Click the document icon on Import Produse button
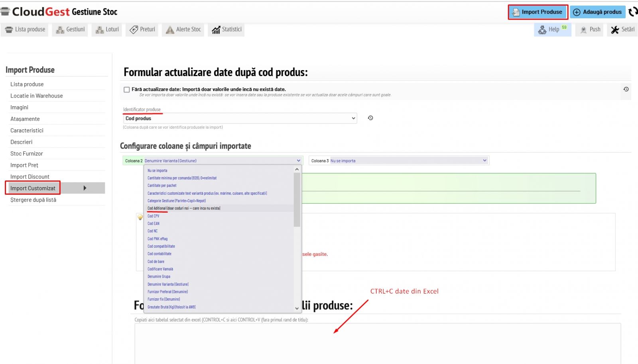 click(x=516, y=12)
